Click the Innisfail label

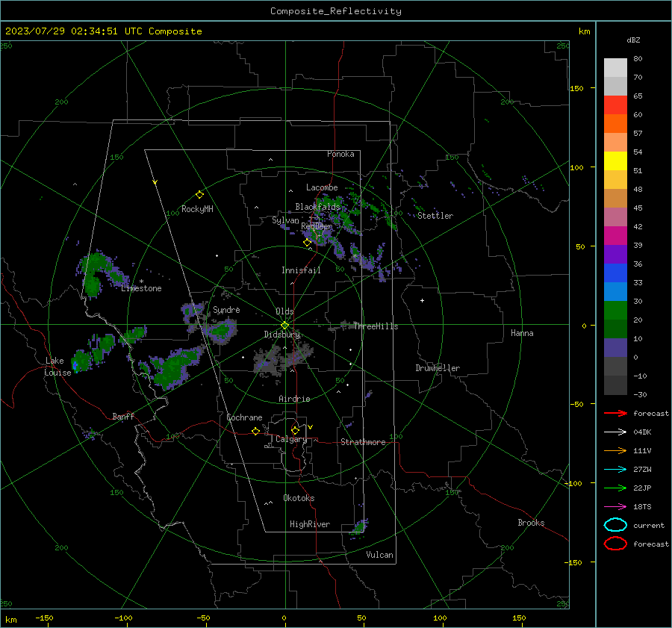click(301, 270)
